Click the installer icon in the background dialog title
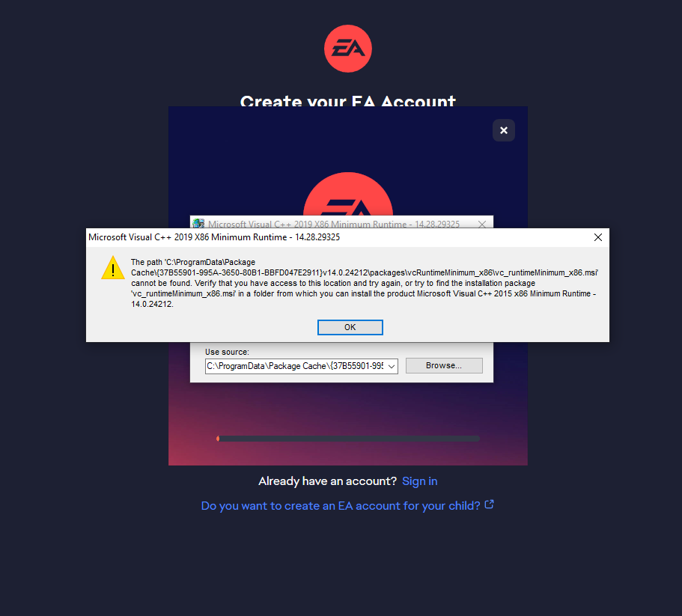682x616 pixels. pyautogui.click(x=199, y=224)
